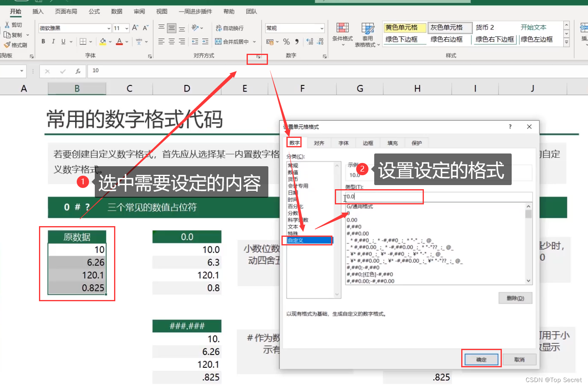Click the Delete (删除) format button
Screen dimensions: 588x387
click(515, 298)
